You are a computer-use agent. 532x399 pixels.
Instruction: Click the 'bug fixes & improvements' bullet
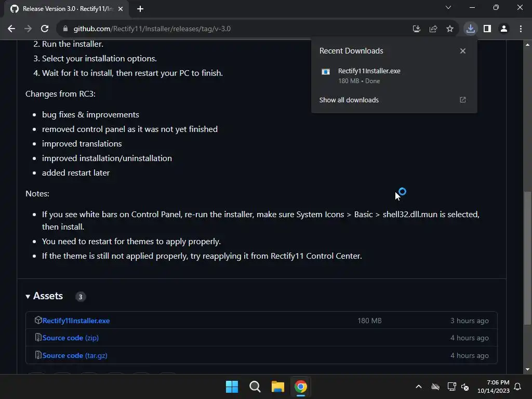(90, 115)
